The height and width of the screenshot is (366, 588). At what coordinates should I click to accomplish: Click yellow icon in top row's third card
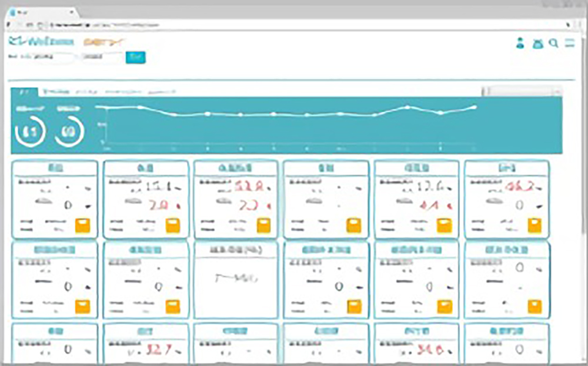(x=263, y=226)
